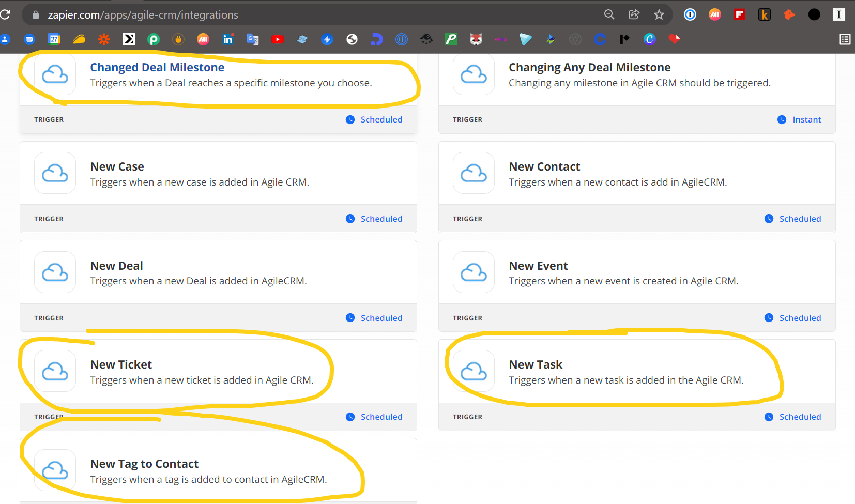Open the New Deal trigger
This screenshot has height=504, width=855.
point(117,266)
